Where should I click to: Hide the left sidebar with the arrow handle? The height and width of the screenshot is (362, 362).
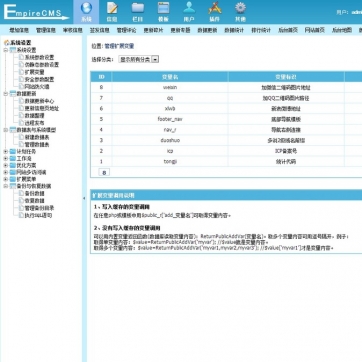coord(84,198)
